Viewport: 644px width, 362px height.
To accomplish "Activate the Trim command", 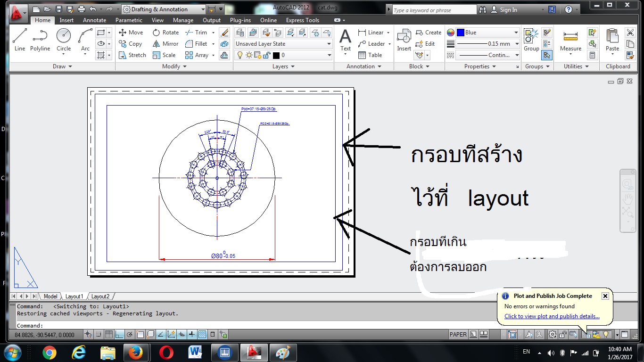I will 196,33.
